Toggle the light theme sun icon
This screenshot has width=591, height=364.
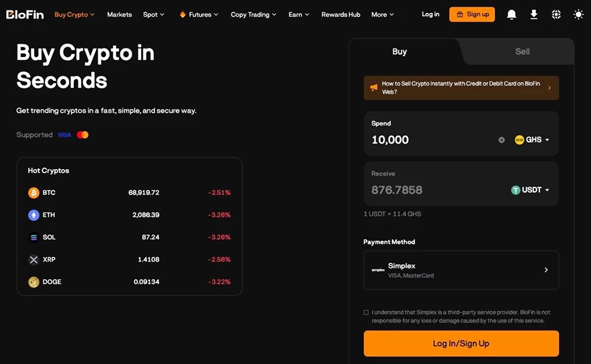pyautogui.click(x=578, y=15)
